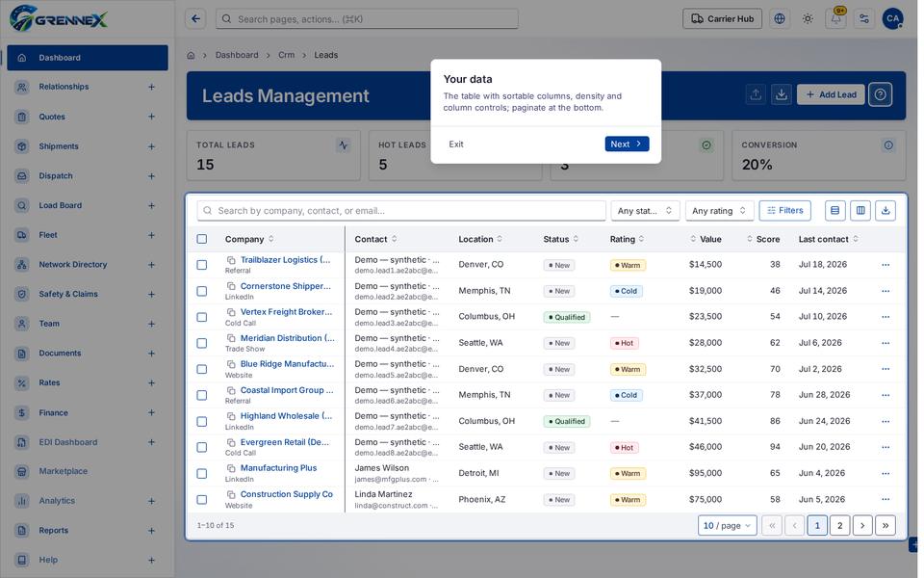Open column controls icon
The height and width of the screenshot is (578, 924).
tap(860, 211)
